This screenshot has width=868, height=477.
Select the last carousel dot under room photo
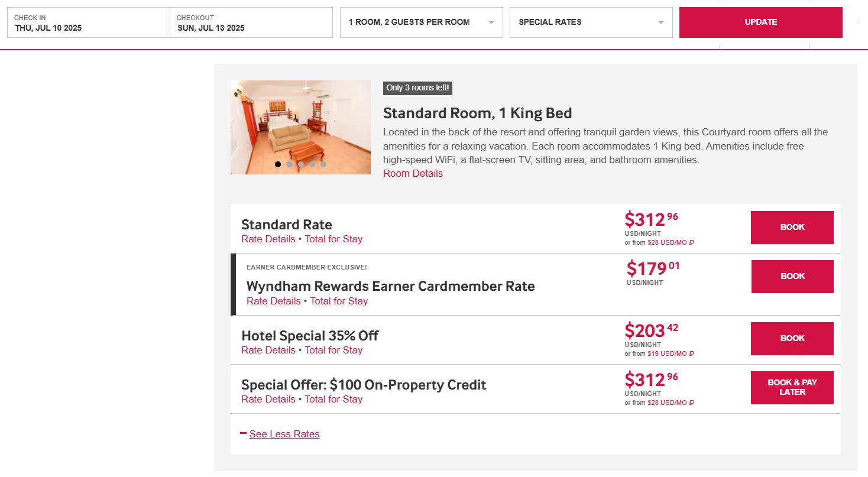323,164
